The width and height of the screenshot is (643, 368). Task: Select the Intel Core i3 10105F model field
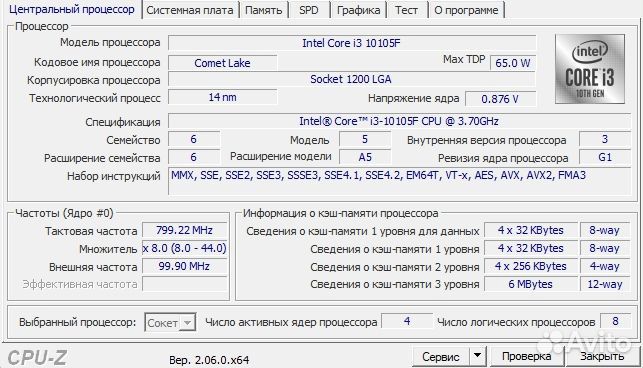pos(352,43)
